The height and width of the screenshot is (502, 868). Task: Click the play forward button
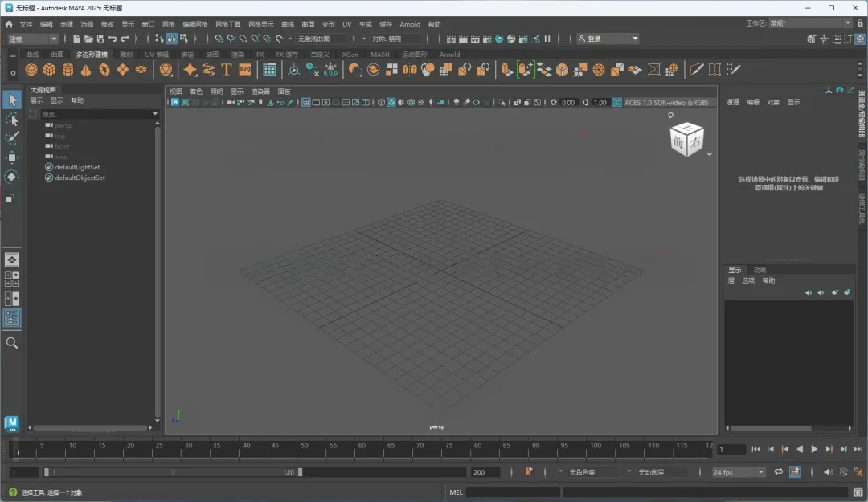pos(814,450)
